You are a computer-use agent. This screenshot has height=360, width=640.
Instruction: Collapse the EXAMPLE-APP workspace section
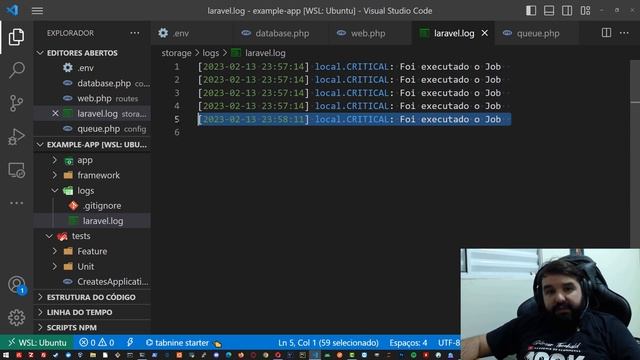pos(92,144)
